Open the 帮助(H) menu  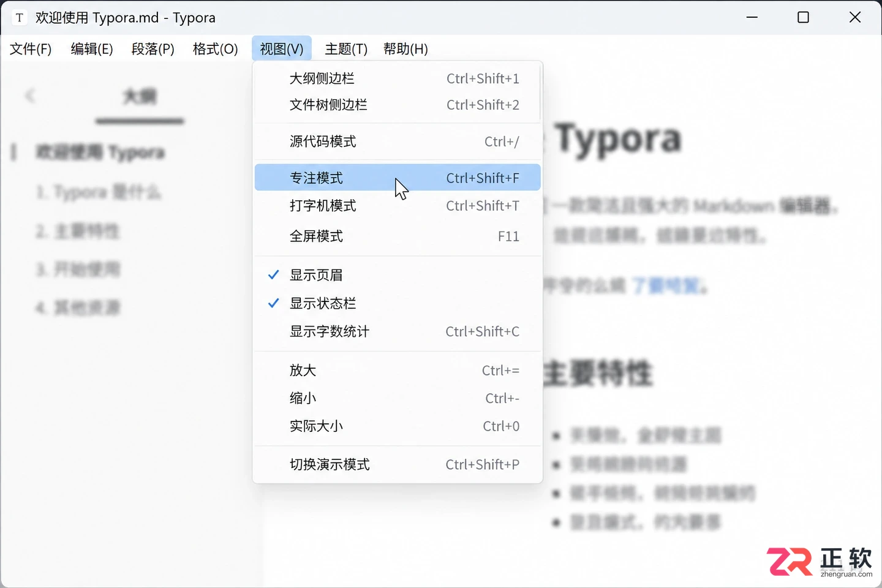405,49
